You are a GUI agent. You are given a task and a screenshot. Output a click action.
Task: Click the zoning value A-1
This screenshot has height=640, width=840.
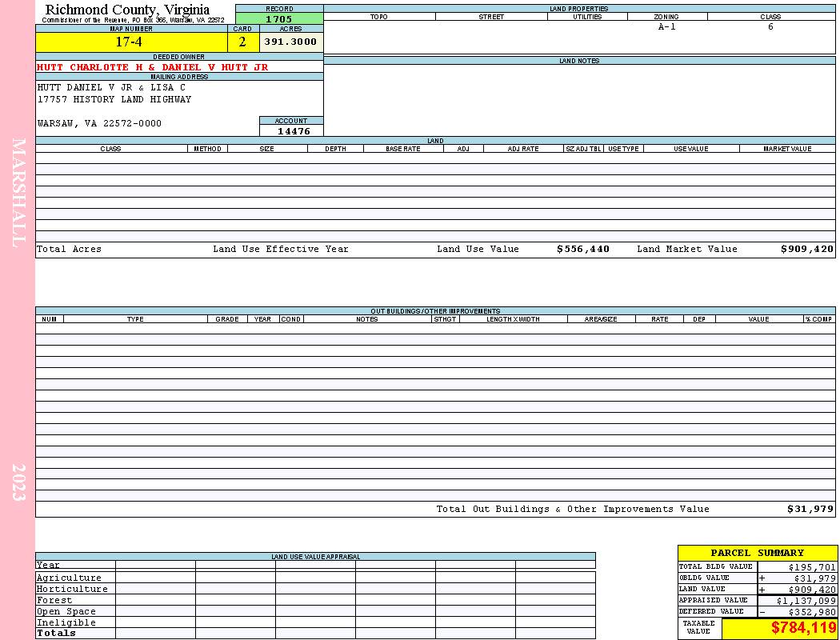click(667, 26)
